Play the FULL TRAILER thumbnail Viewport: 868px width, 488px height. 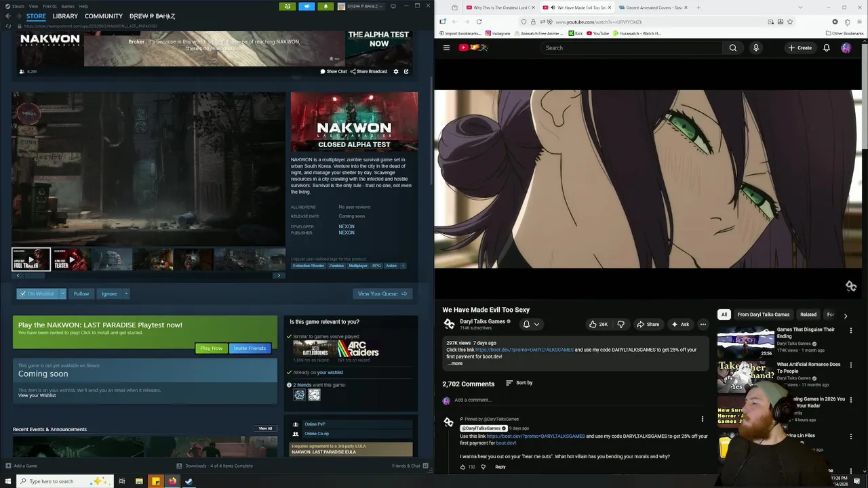[x=31, y=260]
